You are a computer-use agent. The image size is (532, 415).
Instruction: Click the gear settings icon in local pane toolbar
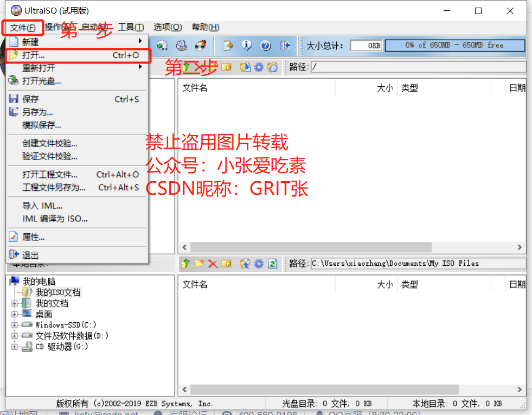point(259,264)
